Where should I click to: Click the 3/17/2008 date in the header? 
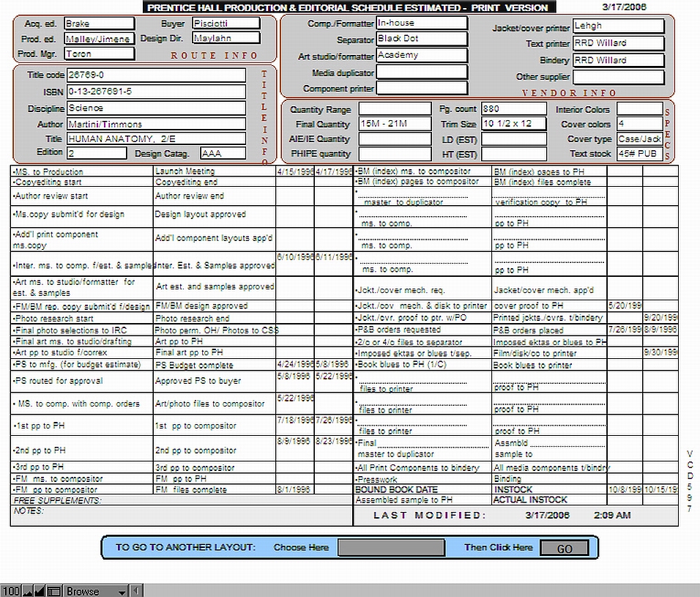624,7
